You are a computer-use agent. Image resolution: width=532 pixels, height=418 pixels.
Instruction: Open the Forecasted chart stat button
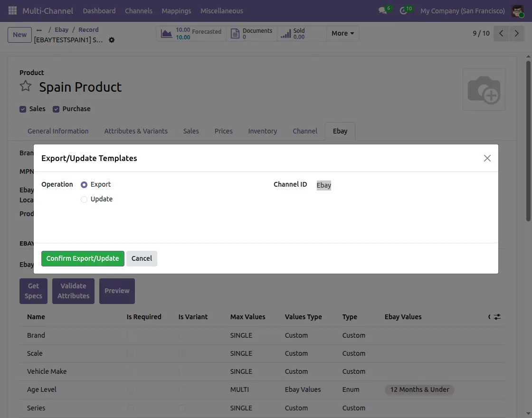[191, 34]
